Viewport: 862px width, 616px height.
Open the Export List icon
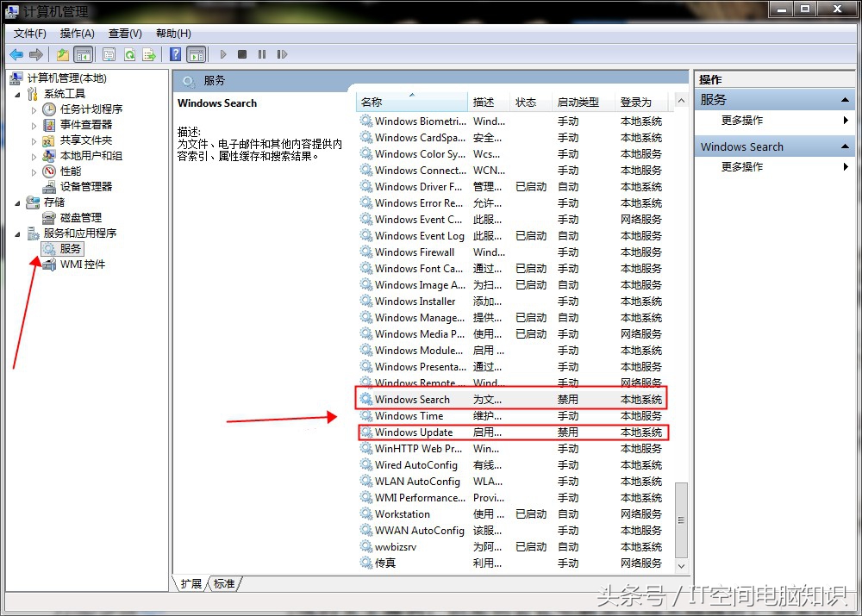(x=149, y=54)
